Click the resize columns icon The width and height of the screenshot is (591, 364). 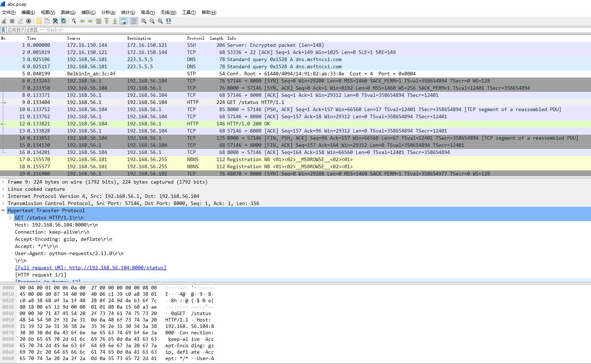[x=169, y=21]
